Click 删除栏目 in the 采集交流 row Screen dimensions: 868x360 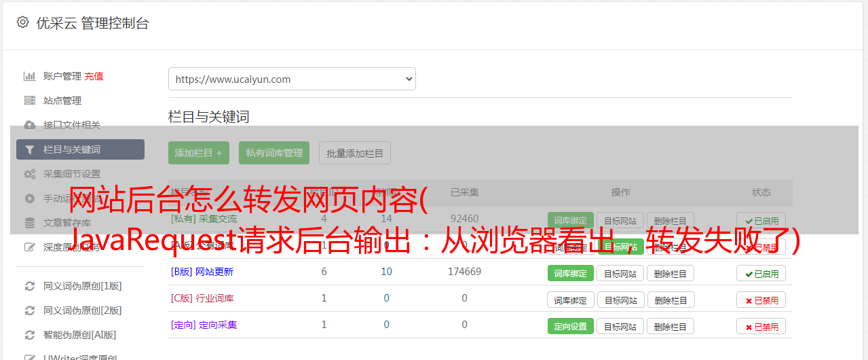tap(671, 221)
